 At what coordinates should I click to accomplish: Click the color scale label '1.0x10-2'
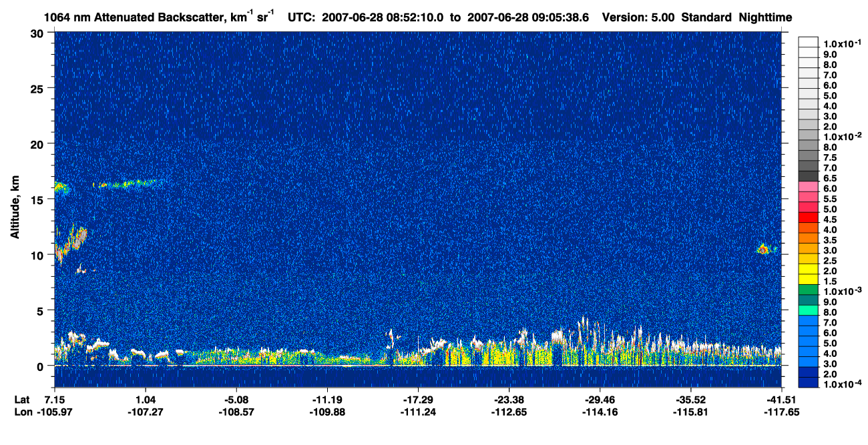click(x=841, y=136)
